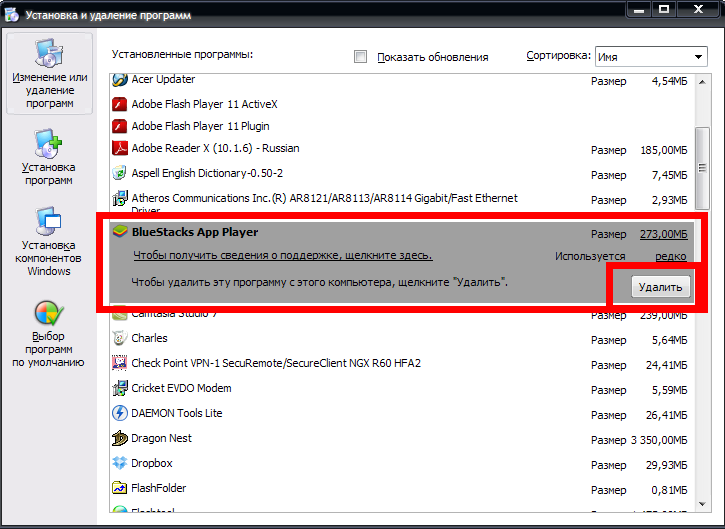
Task: Click the Cricket EVDO Modem icon
Action: coord(120,388)
